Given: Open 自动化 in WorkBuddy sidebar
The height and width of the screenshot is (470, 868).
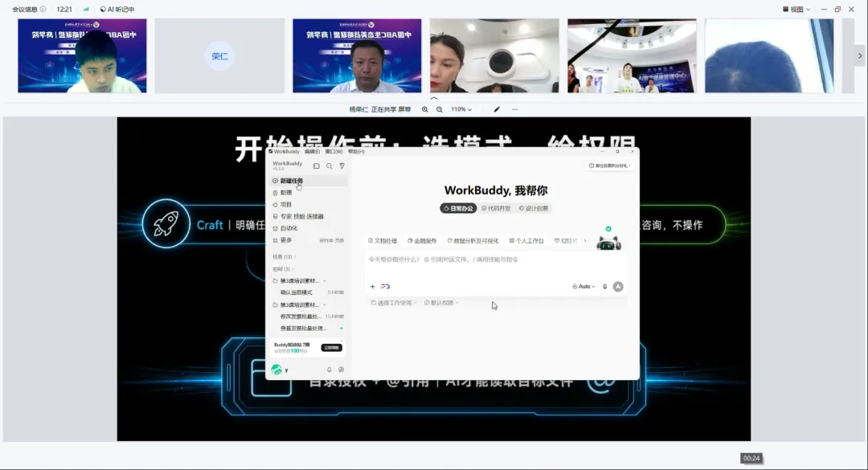Looking at the screenshot, I should [309, 228].
